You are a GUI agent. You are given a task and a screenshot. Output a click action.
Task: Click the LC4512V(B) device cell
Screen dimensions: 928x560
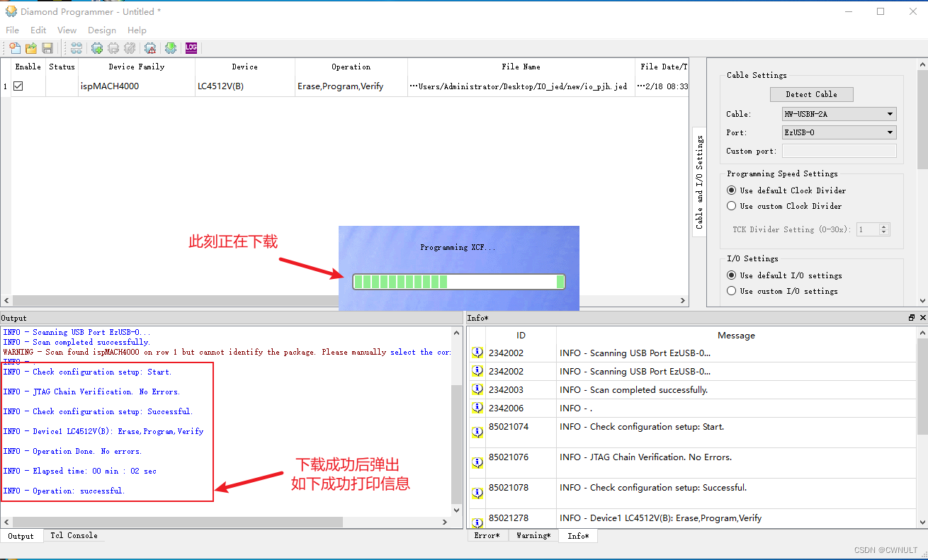click(244, 86)
